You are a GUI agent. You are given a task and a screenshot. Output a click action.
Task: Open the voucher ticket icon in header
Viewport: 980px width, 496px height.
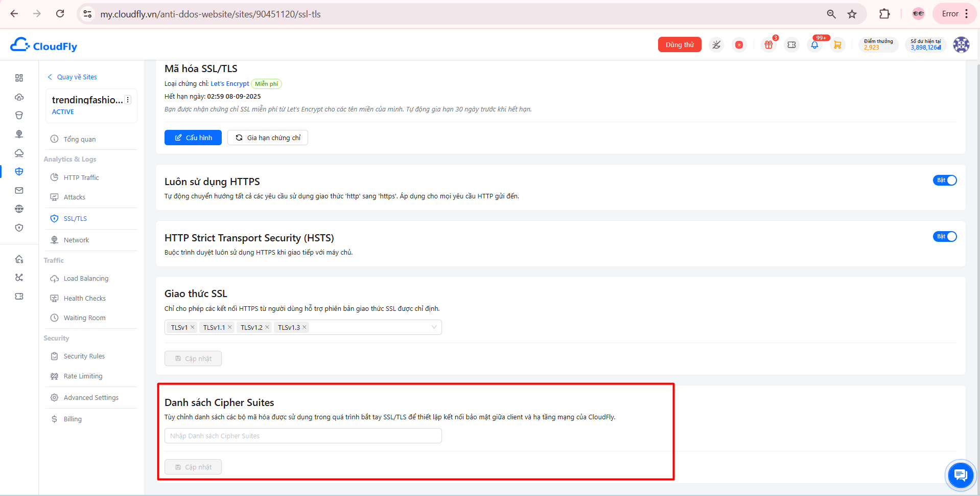791,45
